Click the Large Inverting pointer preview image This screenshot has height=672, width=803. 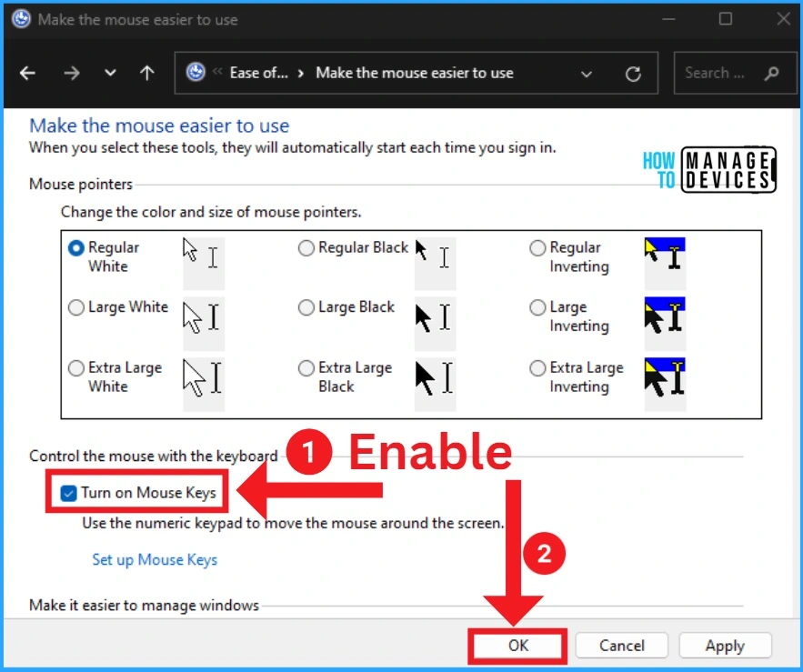tap(665, 323)
